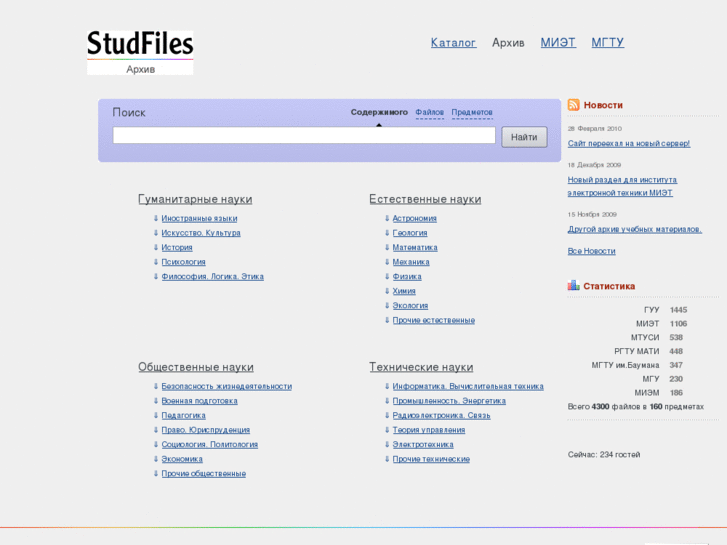Click the arrow icon before Физика
This screenshot has width=727, height=545.
pyautogui.click(x=387, y=276)
